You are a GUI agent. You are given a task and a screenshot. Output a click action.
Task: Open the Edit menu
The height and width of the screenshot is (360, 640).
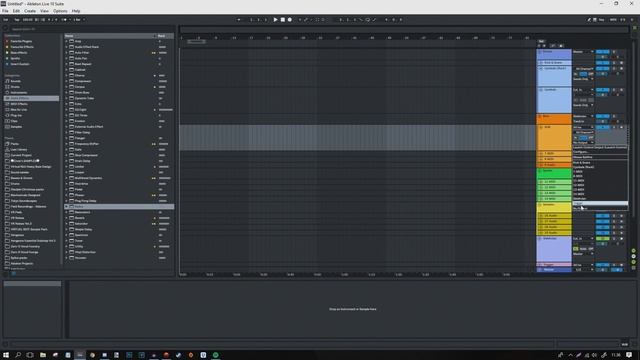[16, 11]
